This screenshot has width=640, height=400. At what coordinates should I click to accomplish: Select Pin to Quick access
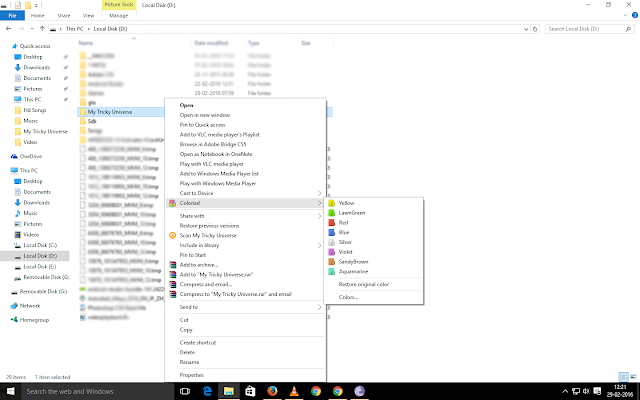coord(245,125)
